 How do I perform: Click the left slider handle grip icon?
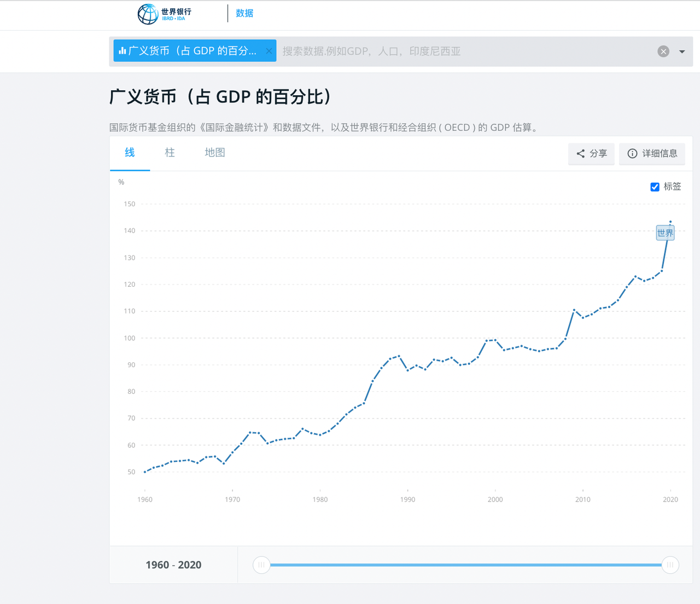click(261, 565)
